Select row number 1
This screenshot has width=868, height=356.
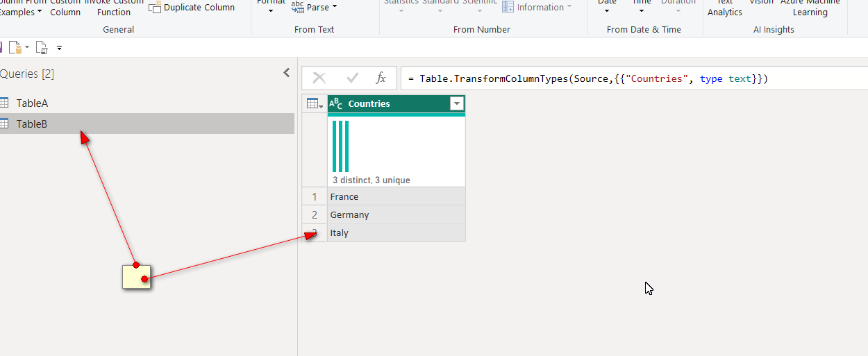click(315, 196)
